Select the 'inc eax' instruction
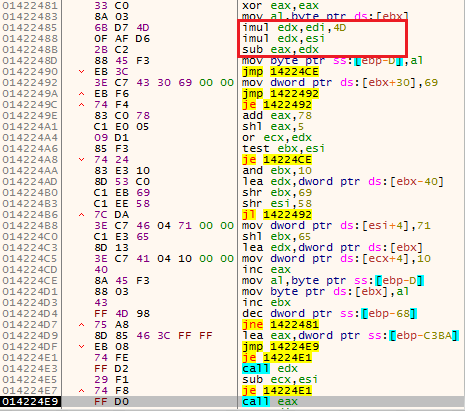Screen dimensions: 465x411 tap(266, 270)
